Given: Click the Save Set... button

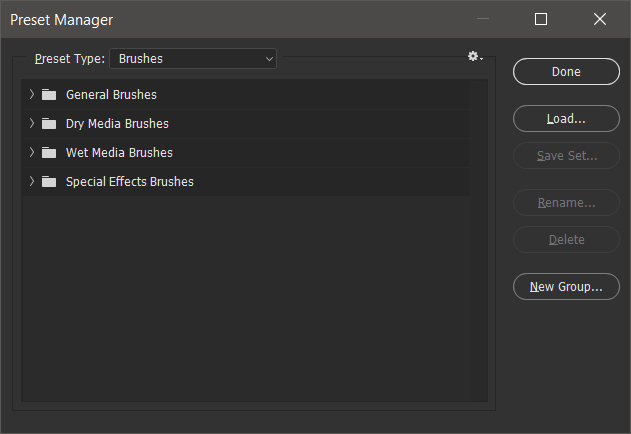Looking at the screenshot, I should tap(566, 156).
